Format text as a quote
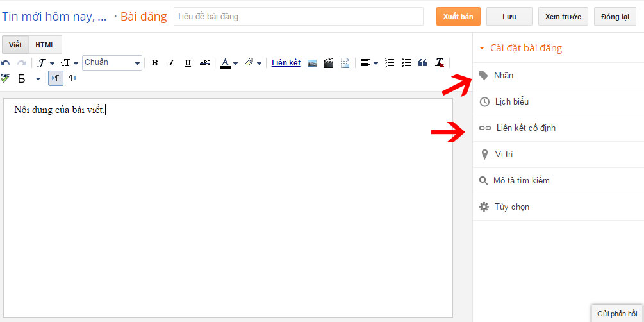 (423, 63)
